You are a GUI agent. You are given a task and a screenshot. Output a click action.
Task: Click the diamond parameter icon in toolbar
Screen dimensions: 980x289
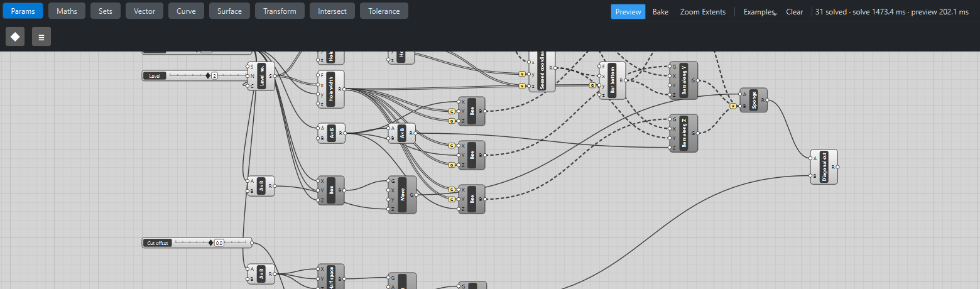point(15,36)
